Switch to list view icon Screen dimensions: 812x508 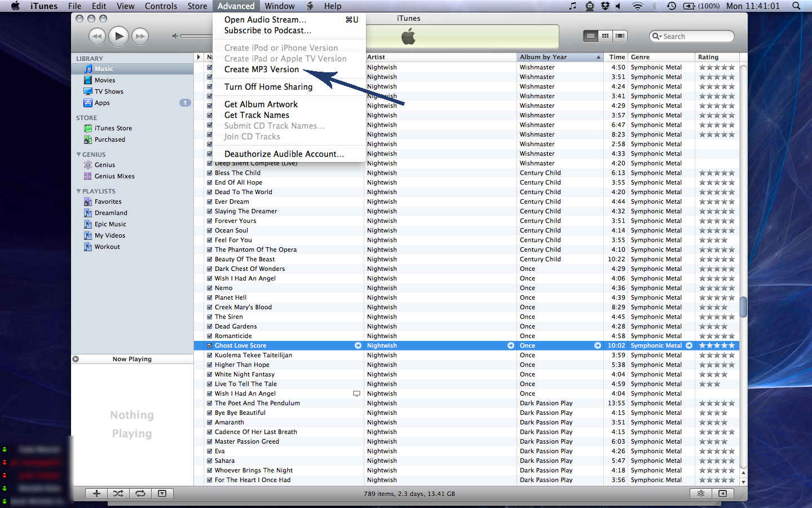click(590, 36)
